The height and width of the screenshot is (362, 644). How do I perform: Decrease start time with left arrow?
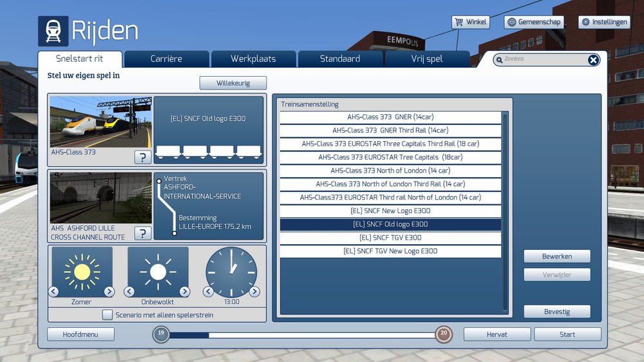208,291
